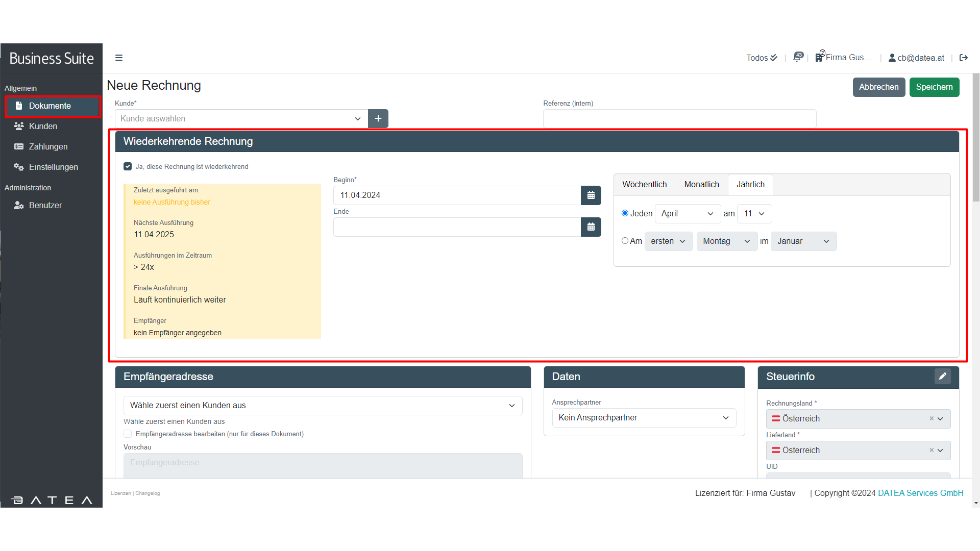Viewport: 980px width, 551px height.
Task: Click the Steuerinfo pencil edit icon
Action: tap(942, 377)
